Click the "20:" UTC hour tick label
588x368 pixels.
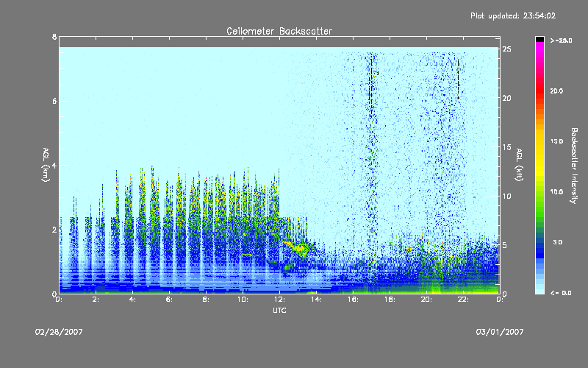tap(427, 300)
